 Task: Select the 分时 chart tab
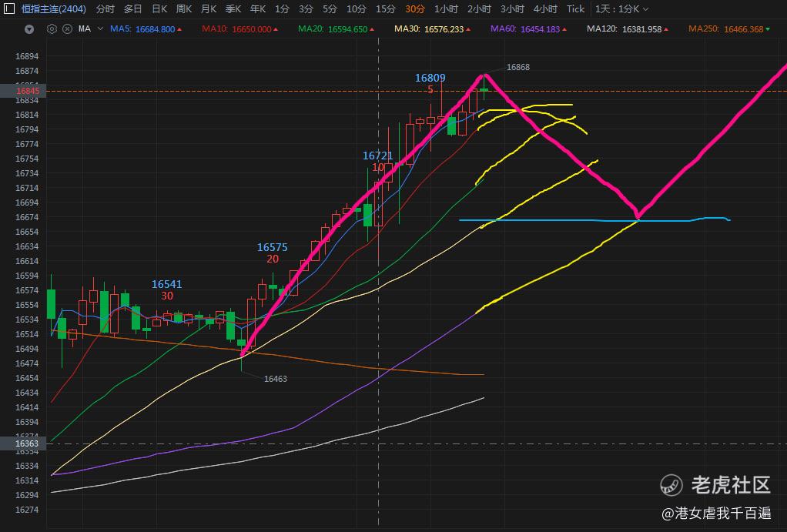pos(105,9)
